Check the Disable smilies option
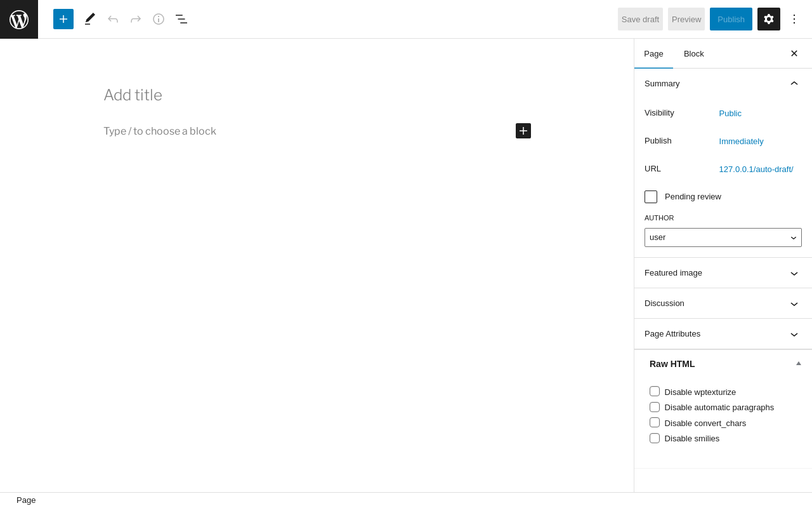812x508 pixels. tap(655, 438)
